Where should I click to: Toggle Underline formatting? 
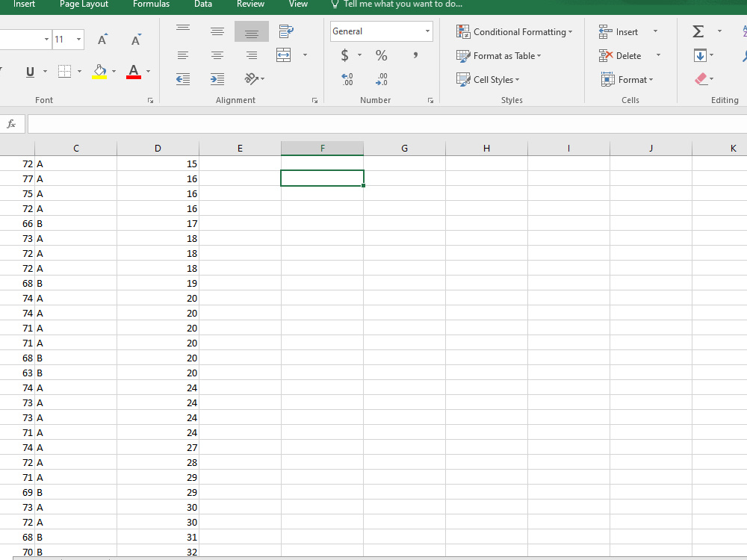pyautogui.click(x=30, y=72)
